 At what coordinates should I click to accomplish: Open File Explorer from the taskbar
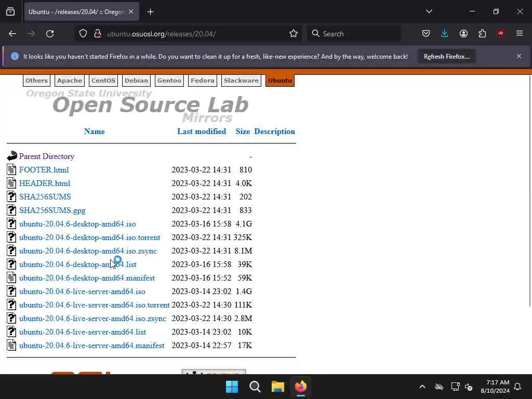[x=277, y=387]
